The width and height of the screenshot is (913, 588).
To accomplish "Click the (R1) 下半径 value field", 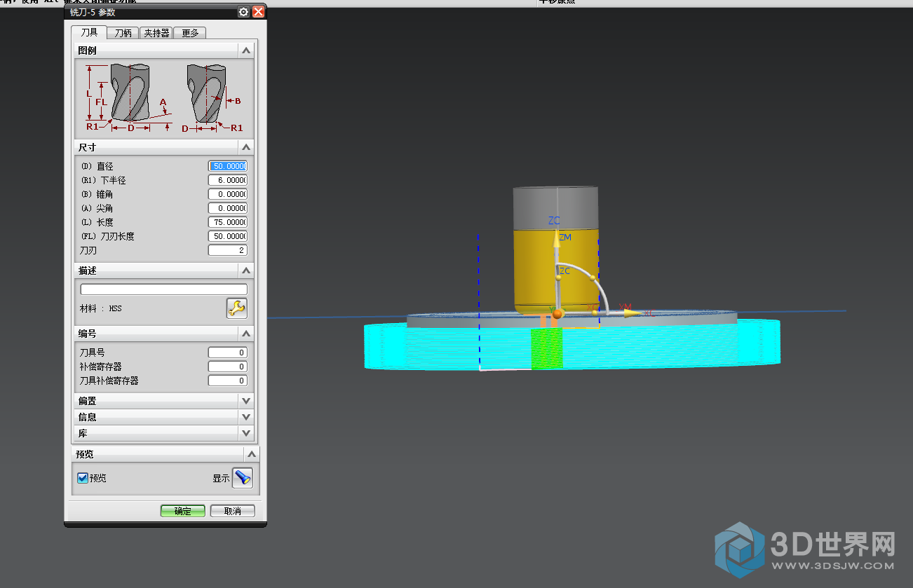I will coord(228,180).
